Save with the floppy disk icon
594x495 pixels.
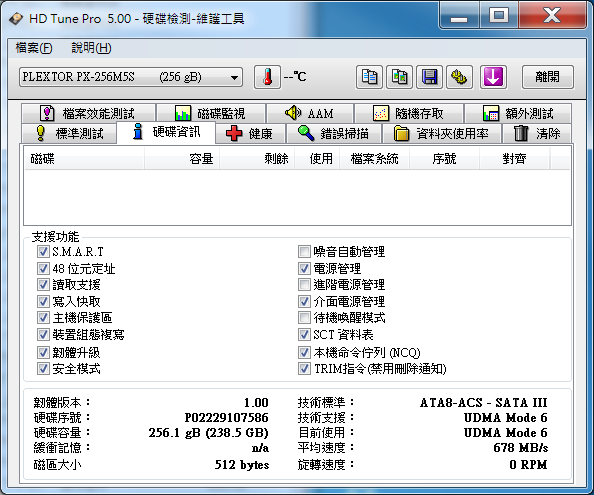(x=429, y=77)
